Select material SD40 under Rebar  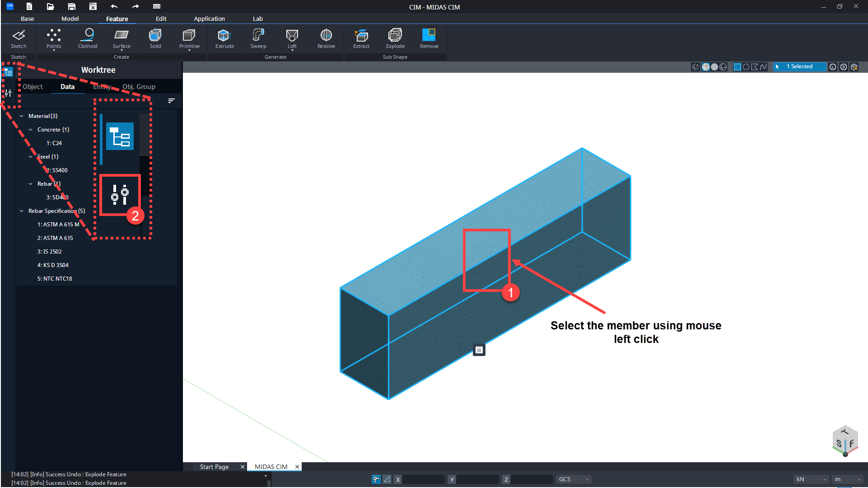58,197
